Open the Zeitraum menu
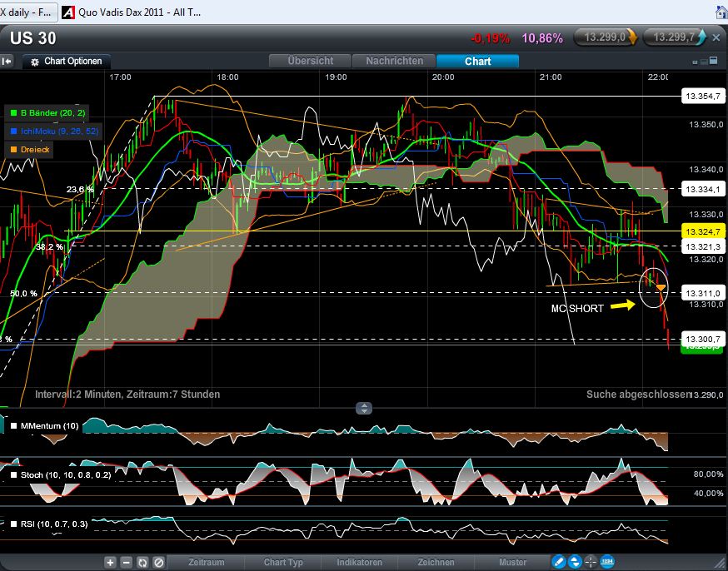Viewport: 728px width, 571px height. (206, 562)
